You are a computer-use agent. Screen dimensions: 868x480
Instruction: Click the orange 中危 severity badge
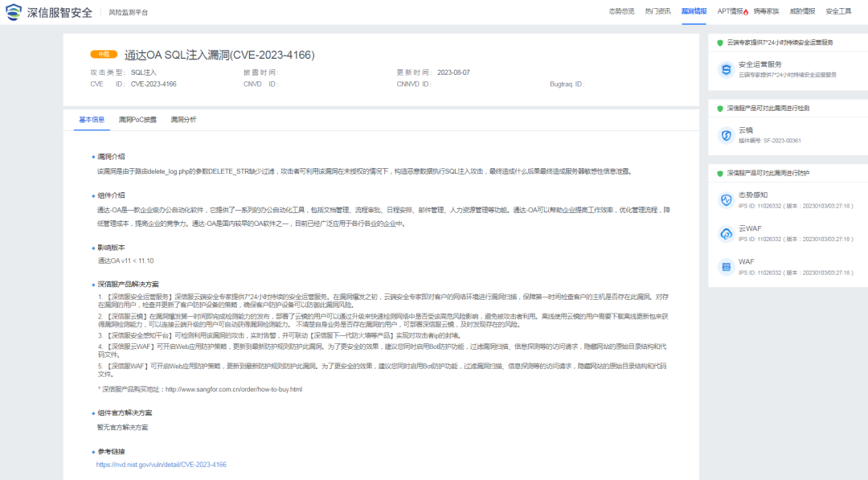pos(104,54)
